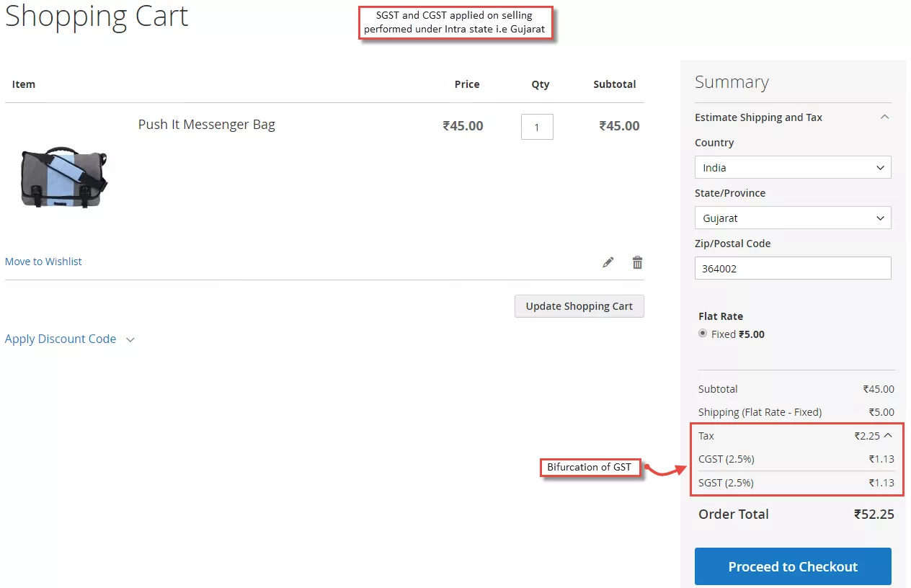
Task: Click the Proceed to Checkout button
Action: pyautogui.click(x=792, y=566)
